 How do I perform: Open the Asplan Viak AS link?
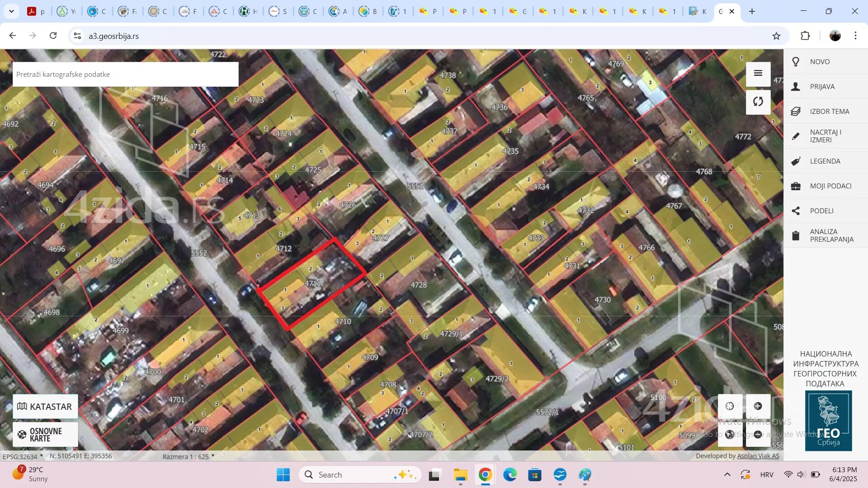click(758, 456)
